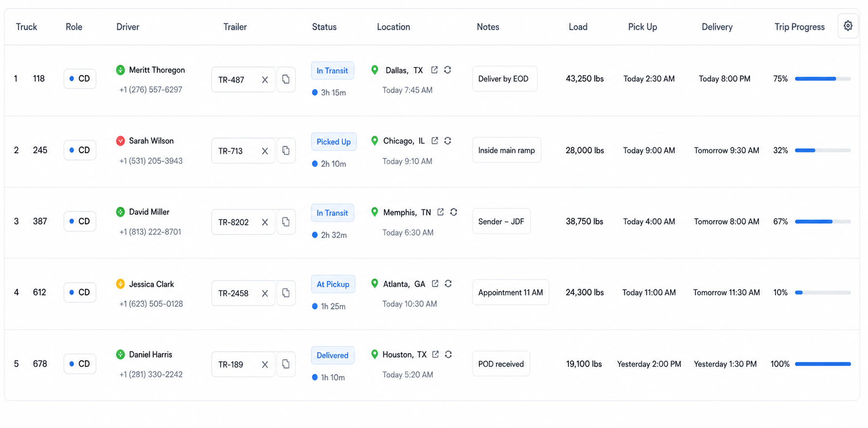Edit the Appointment 11 AM note
Viewport: 868px width, 428px height.
[x=511, y=292]
